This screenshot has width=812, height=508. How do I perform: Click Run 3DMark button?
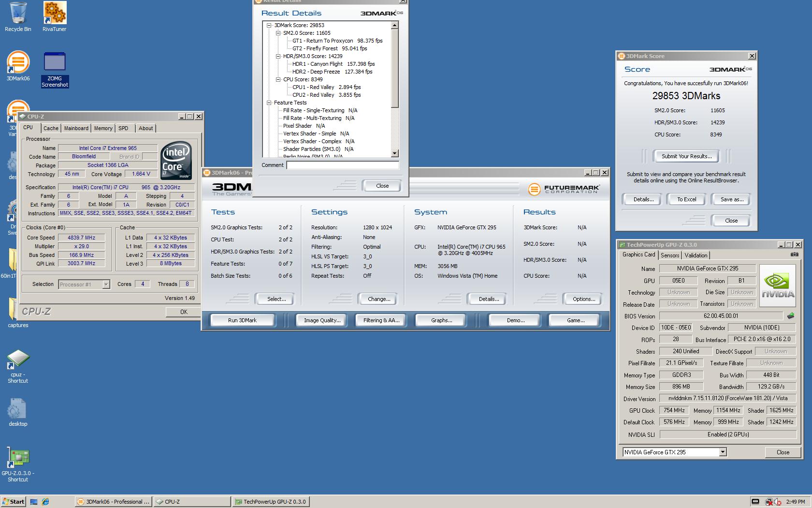point(242,320)
